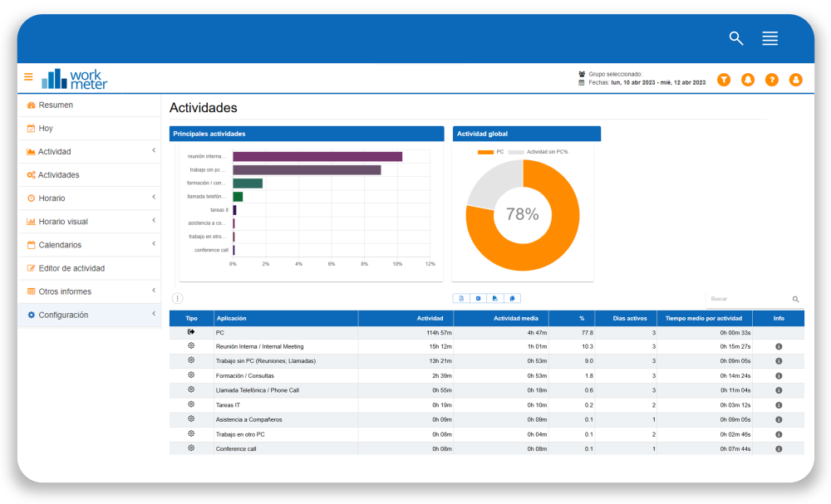Toggle the PC series in the chart legend
The image size is (831, 504).
click(490, 152)
